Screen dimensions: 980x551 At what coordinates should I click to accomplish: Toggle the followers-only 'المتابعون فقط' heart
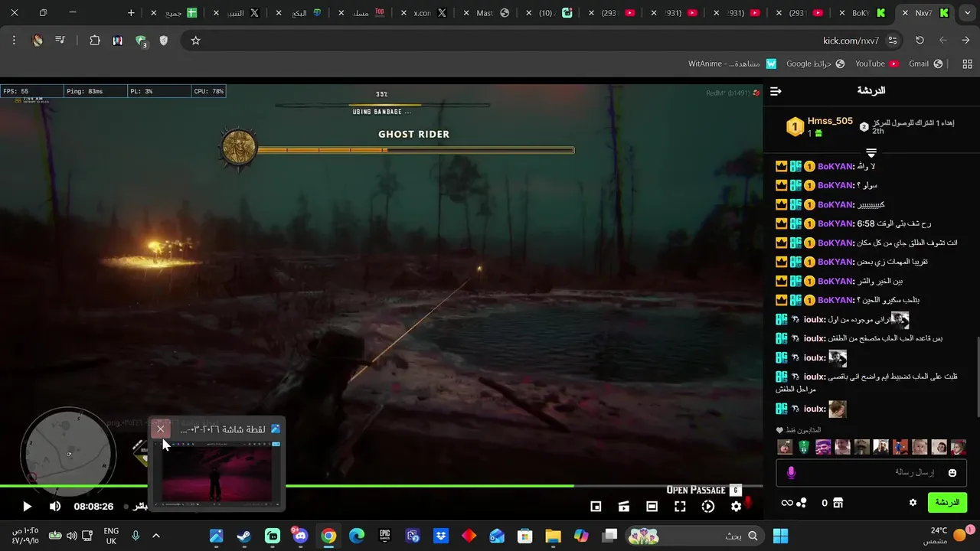click(779, 430)
